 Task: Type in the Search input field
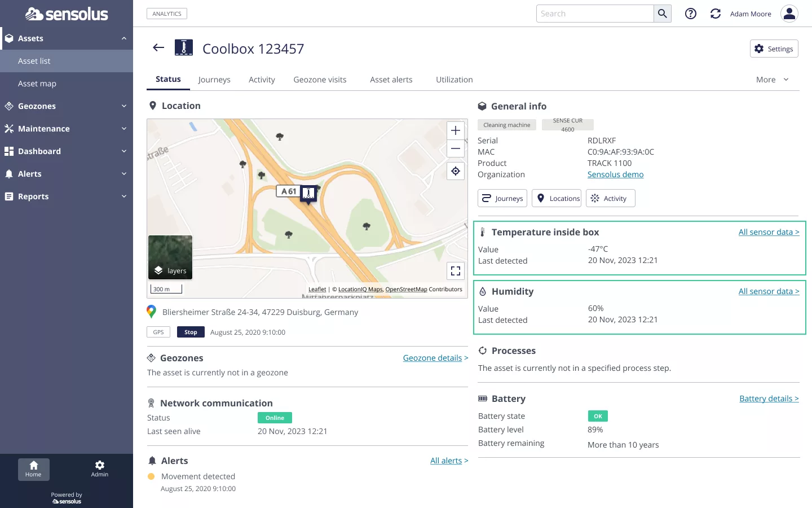pyautogui.click(x=595, y=14)
